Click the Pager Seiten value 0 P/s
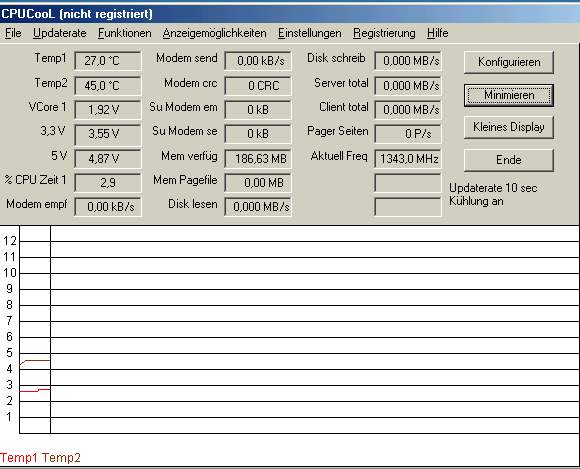Viewport: 580px width, 469px height. coord(408,134)
